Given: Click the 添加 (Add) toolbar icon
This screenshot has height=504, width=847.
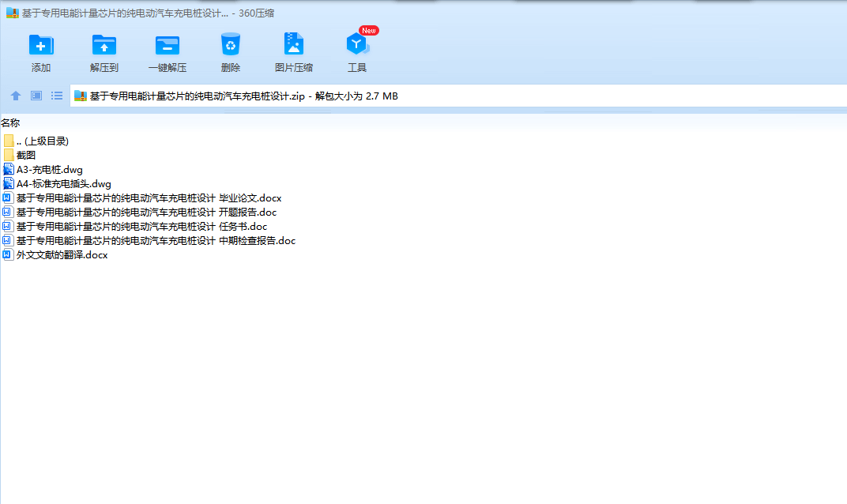Looking at the screenshot, I should [41, 45].
